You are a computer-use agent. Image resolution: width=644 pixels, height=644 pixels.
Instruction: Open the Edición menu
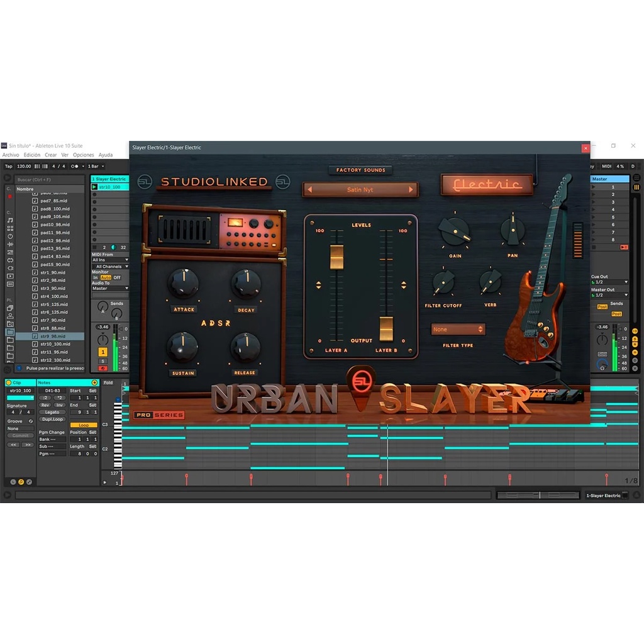coord(31,155)
